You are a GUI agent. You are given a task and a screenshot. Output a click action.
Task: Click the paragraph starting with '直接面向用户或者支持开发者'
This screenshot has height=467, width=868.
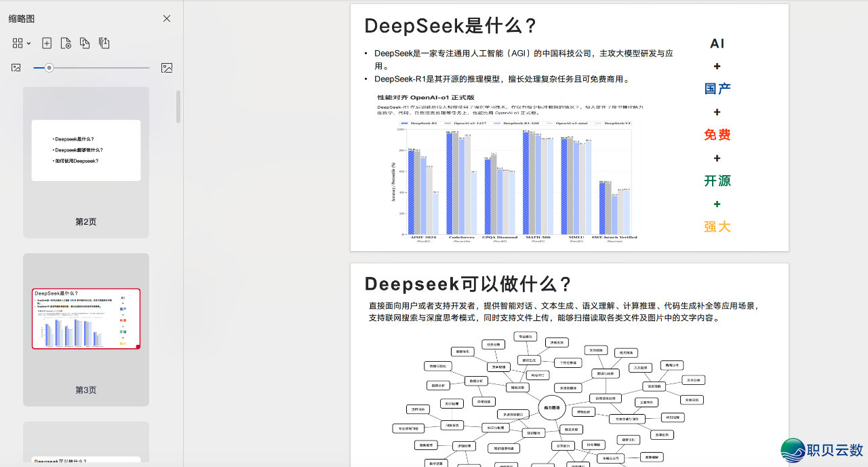[564, 312]
